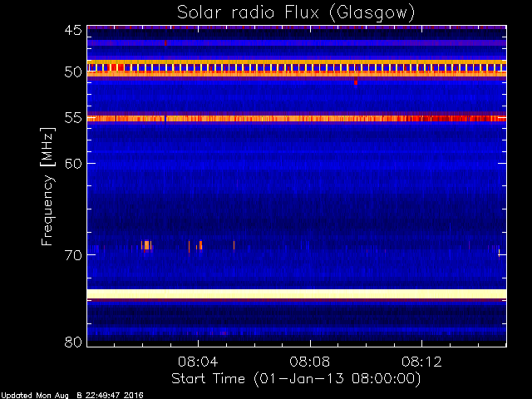532x399 pixels.
Task: Click the bright pale-yellow band below 70 MHz
Action: [297, 293]
